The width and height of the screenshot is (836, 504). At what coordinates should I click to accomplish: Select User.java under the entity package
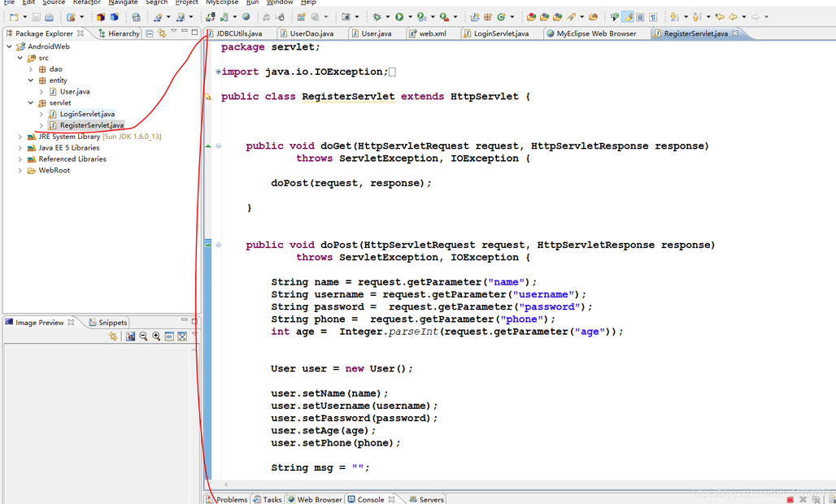(75, 92)
